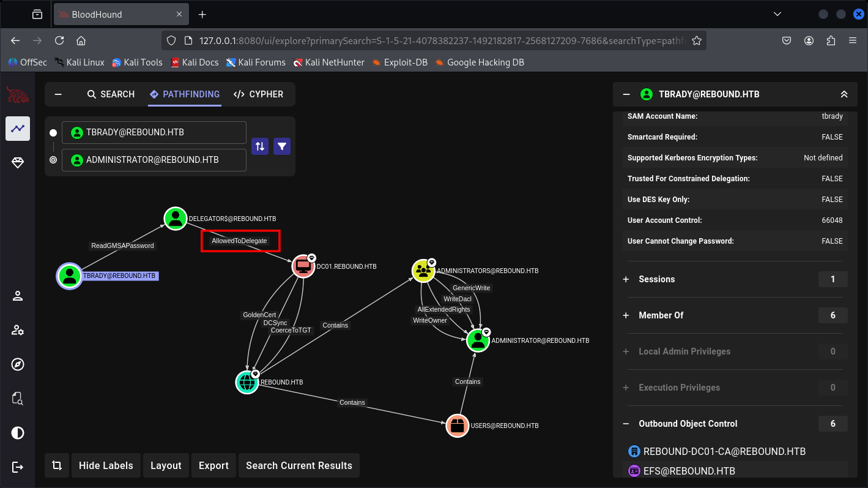Click the REBOUND.HTB domain node

coord(247,382)
